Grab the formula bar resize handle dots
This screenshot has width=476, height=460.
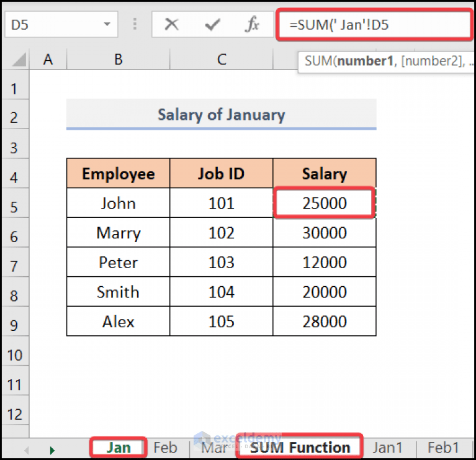click(x=135, y=24)
